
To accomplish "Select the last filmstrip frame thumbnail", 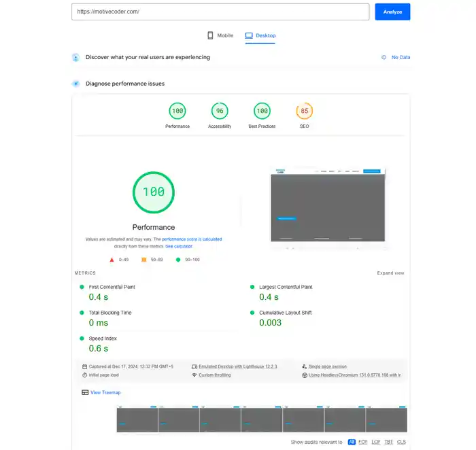I will [386, 419].
